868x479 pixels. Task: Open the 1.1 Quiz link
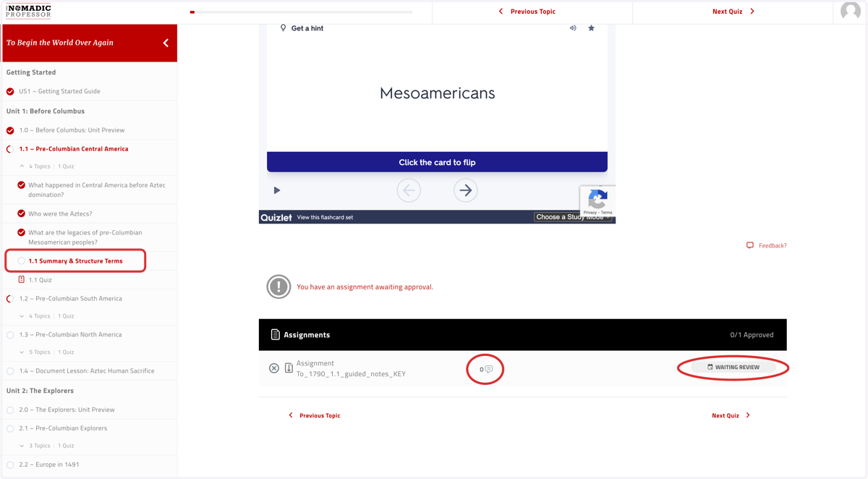coord(40,279)
